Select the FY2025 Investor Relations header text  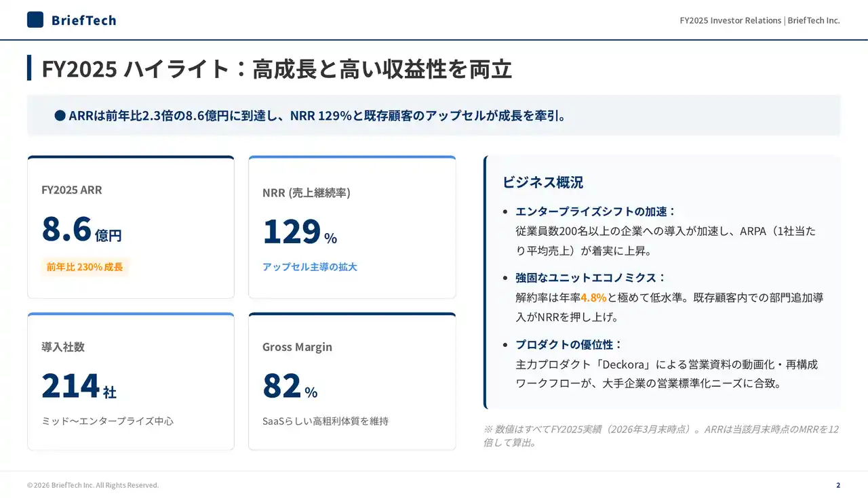759,20
